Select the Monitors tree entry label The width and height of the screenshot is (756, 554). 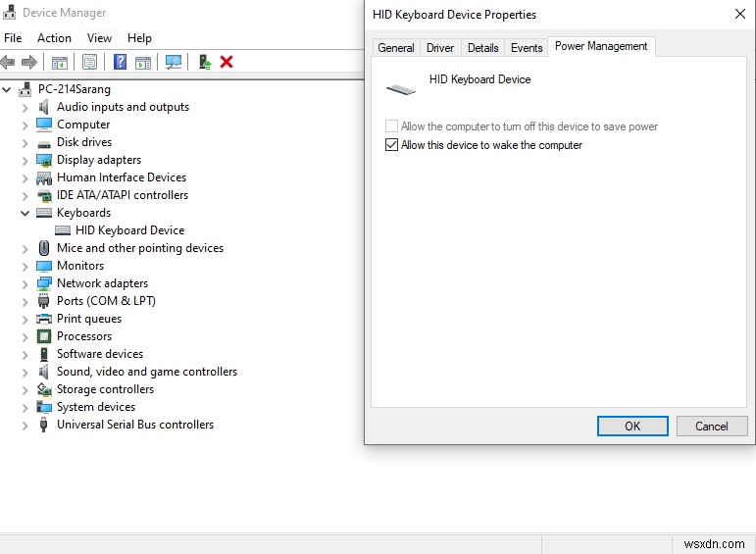[80, 266]
